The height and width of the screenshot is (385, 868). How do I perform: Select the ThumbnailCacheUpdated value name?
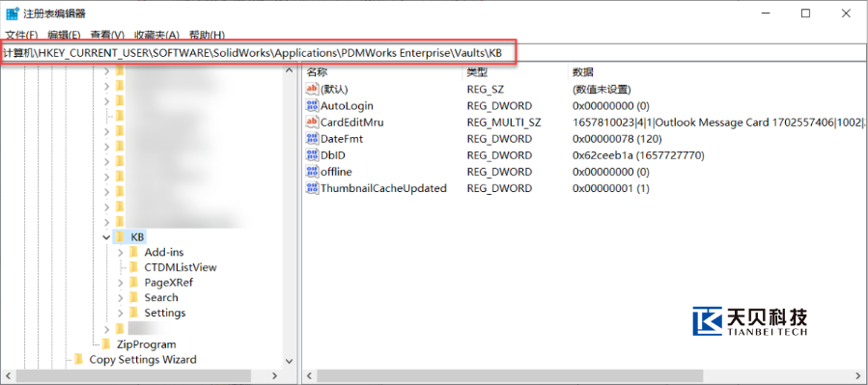[x=383, y=188]
